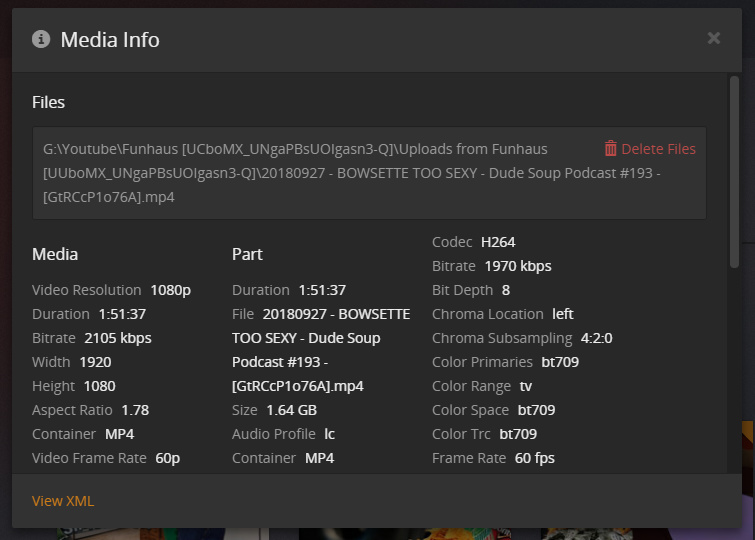The height and width of the screenshot is (540, 755).
Task: Click the Audio Profile lc value
Action: [x=328, y=434]
